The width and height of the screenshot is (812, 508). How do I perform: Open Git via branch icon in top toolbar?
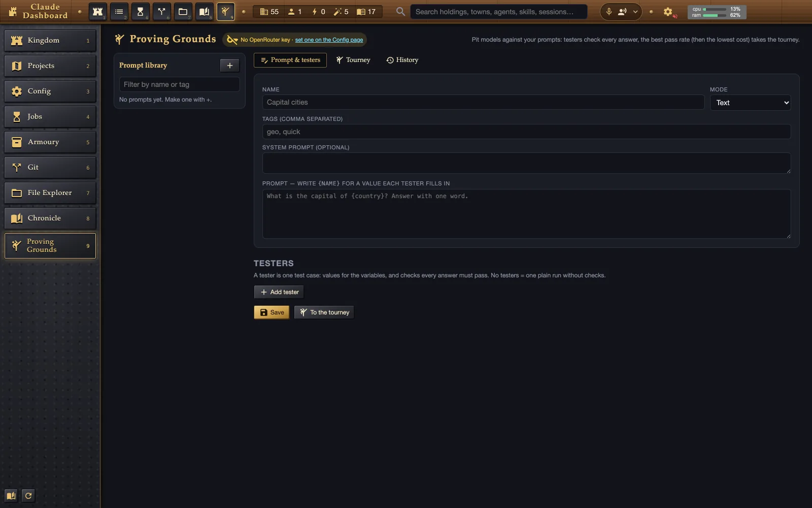(x=162, y=12)
